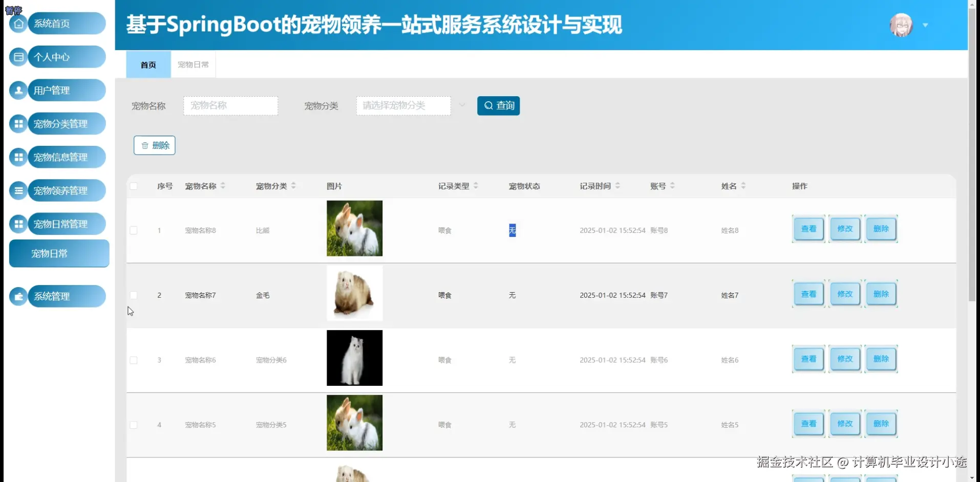Delete row 宠物名称7
Screen dimensions: 980x482
point(881,294)
